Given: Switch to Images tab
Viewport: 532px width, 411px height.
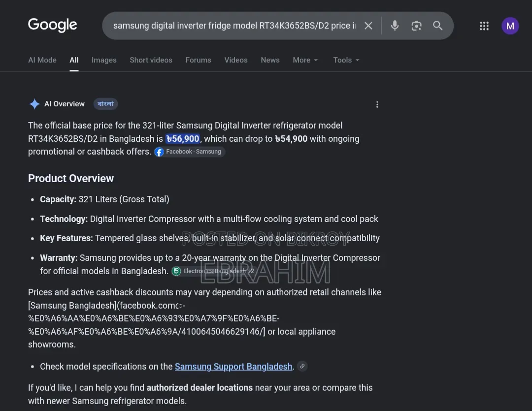Looking at the screenshot, I should click(104, 60).
